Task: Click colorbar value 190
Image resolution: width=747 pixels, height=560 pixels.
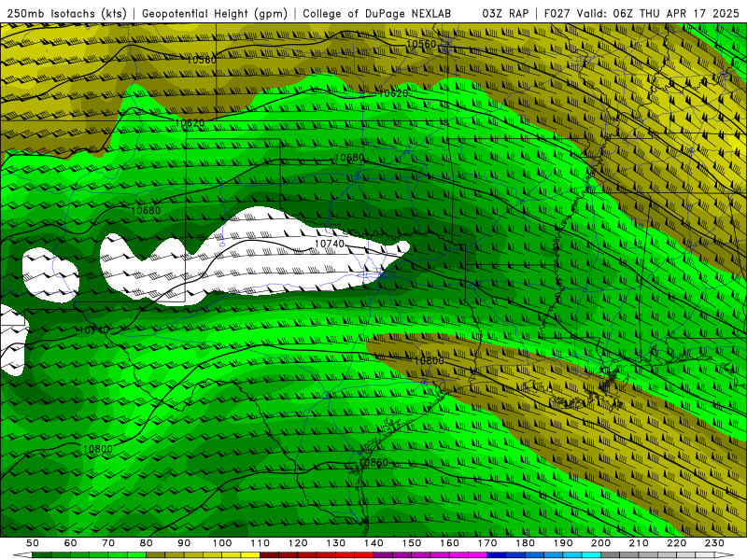Action: tap(563, 543)
